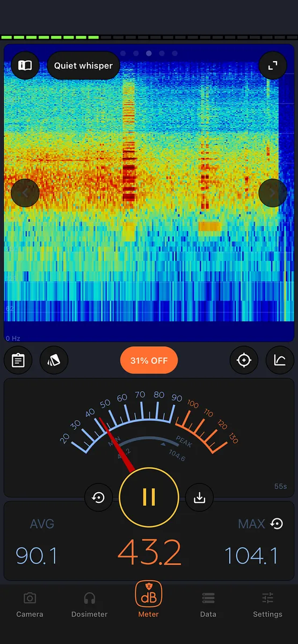Image resolution: width=298 pixels, height=644 pixels.
Task: Go to previous chart with left arrow
Action: (x=25, y=193)
